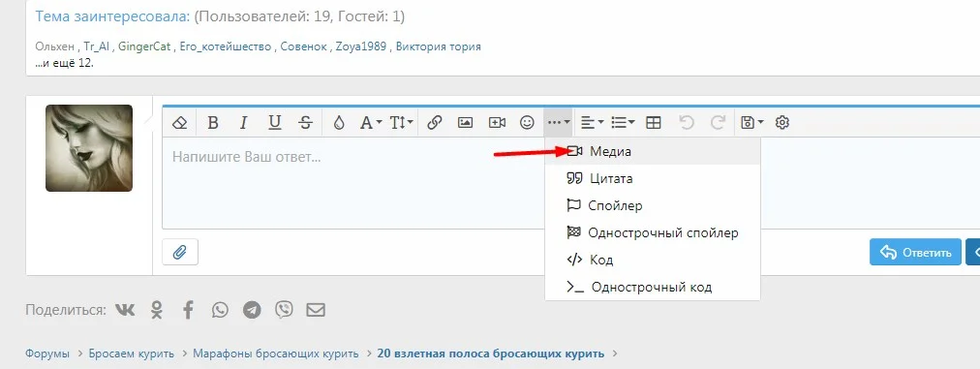
Task: Open Марафоны бросающих курить breadcrumb link
Action: click(276, 354)
